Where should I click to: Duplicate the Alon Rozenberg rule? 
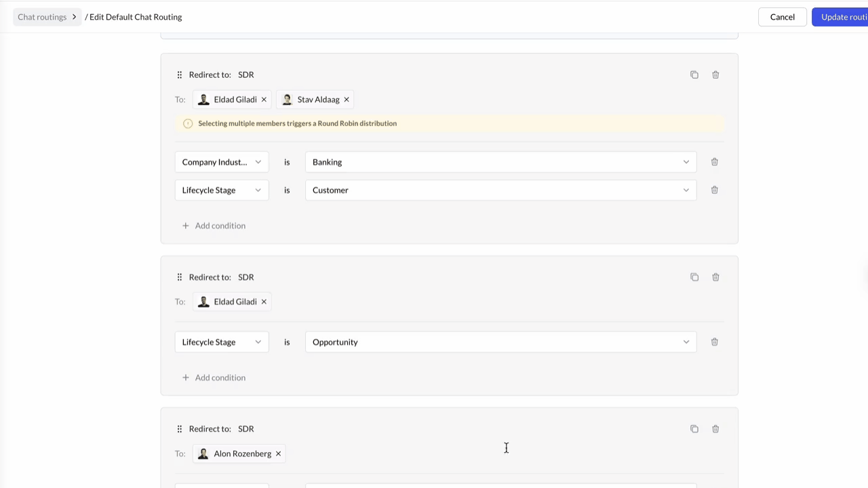[x=694, y=429]
